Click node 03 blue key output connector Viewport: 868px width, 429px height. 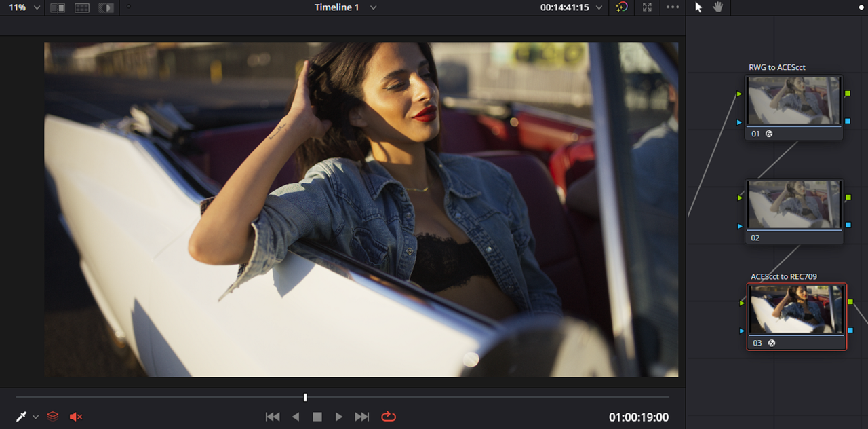850,330
